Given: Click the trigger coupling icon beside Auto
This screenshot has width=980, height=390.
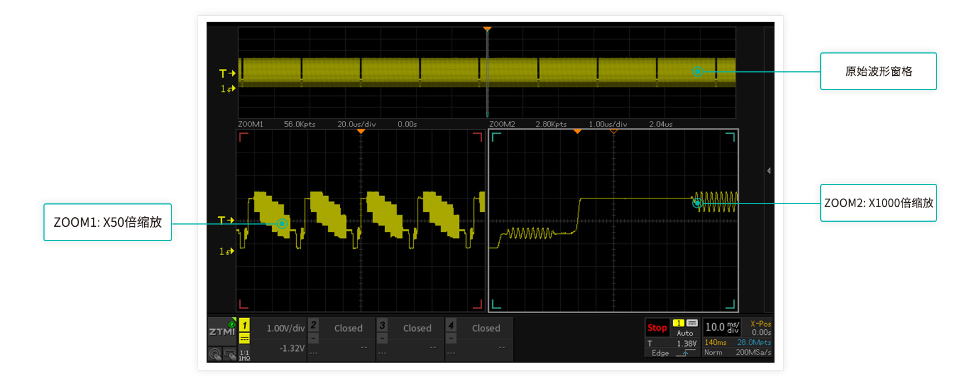Looking at the screenshot, I should (692, 323).
